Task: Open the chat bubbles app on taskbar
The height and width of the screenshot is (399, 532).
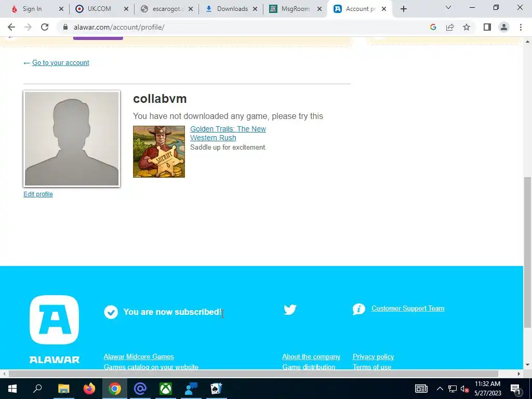Action: pyautogui.click(x=191, y=389)
